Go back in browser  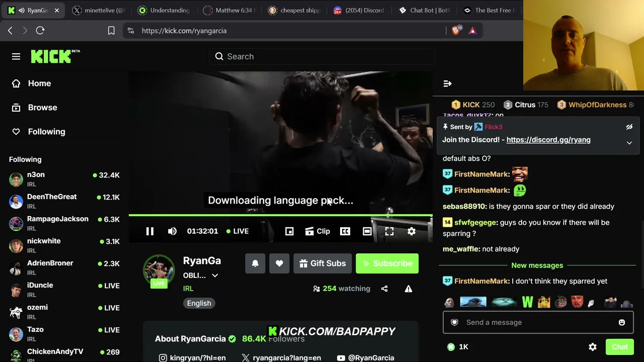pyautogui.click(x=10, y=31)
